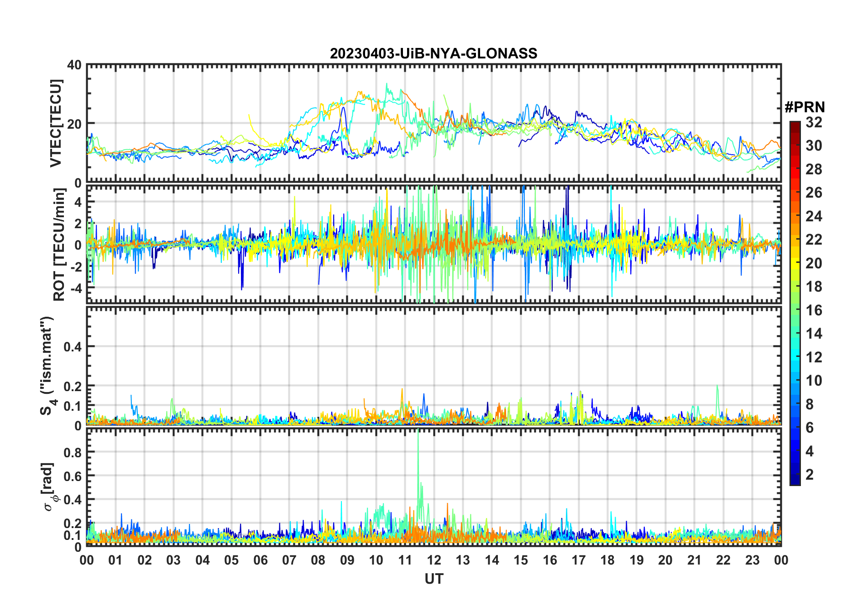
Task: Select the ROT line plot panel
Action: tap(434, 244)
